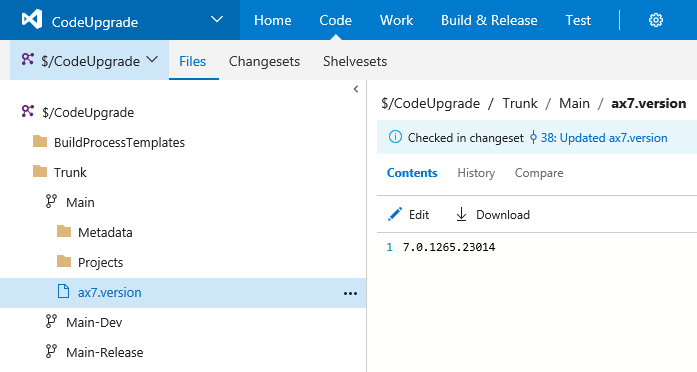
Task: Click the BuildProcessTemplates folder icon
Action: coord(40,141)
